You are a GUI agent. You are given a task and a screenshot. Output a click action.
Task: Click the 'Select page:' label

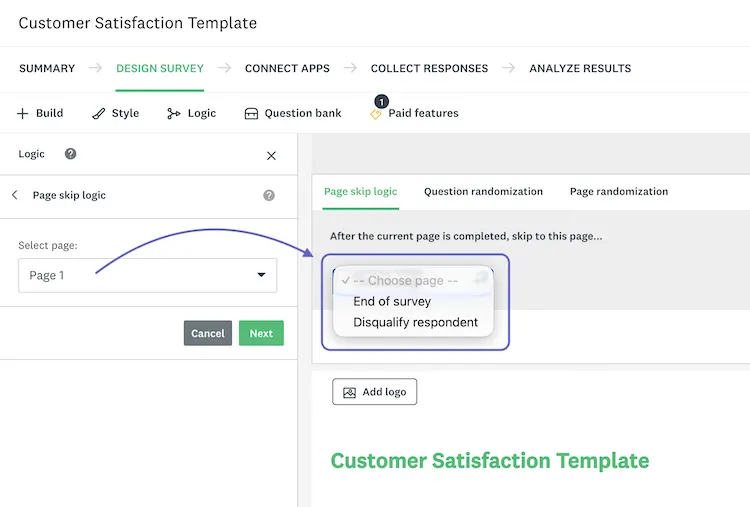tap(48, 245)
